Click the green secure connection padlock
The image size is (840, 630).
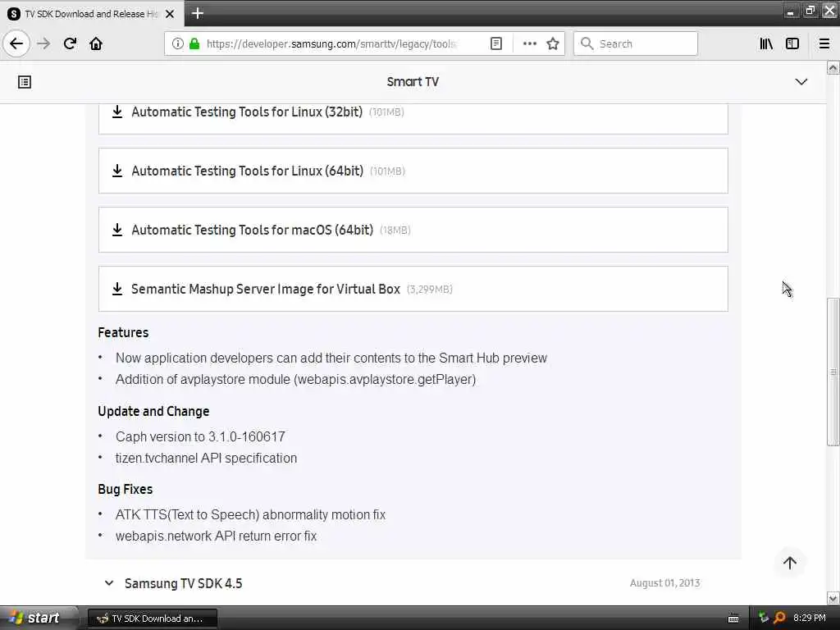194,43
